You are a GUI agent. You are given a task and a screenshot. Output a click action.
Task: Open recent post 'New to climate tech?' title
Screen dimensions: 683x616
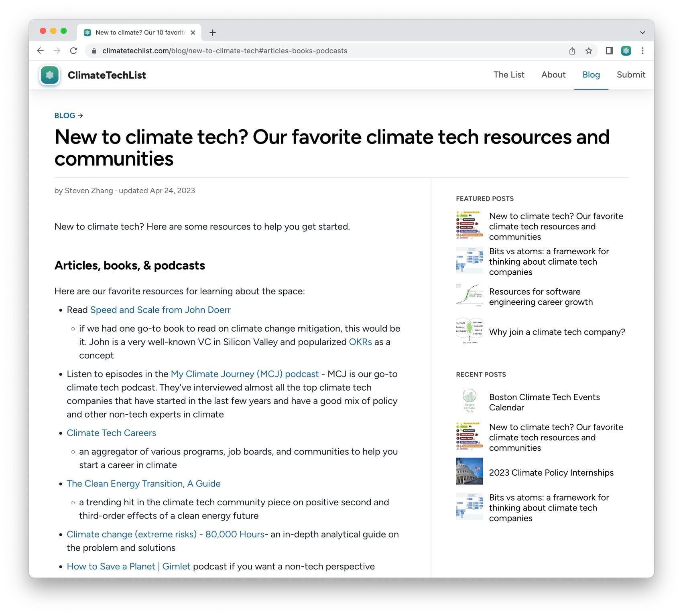click(556, 438)
